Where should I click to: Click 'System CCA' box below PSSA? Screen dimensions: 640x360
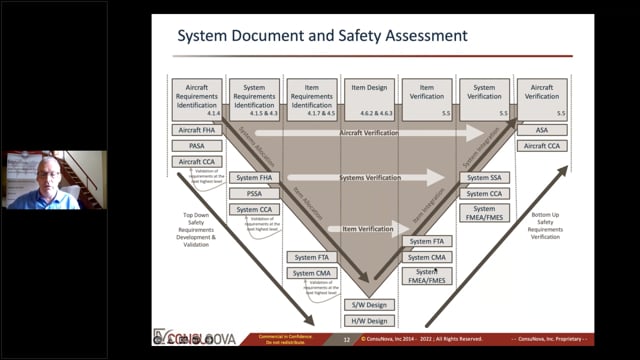click(254, 209)
